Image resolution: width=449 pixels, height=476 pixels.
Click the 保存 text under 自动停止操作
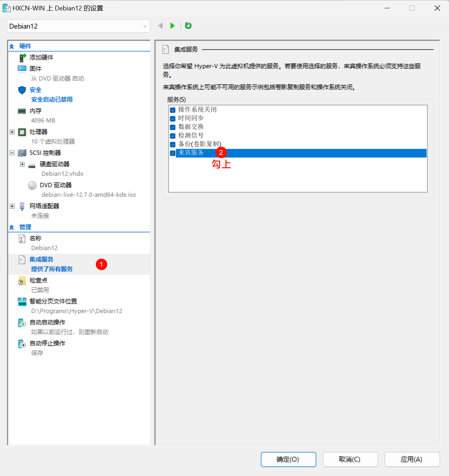coord(37,353)
